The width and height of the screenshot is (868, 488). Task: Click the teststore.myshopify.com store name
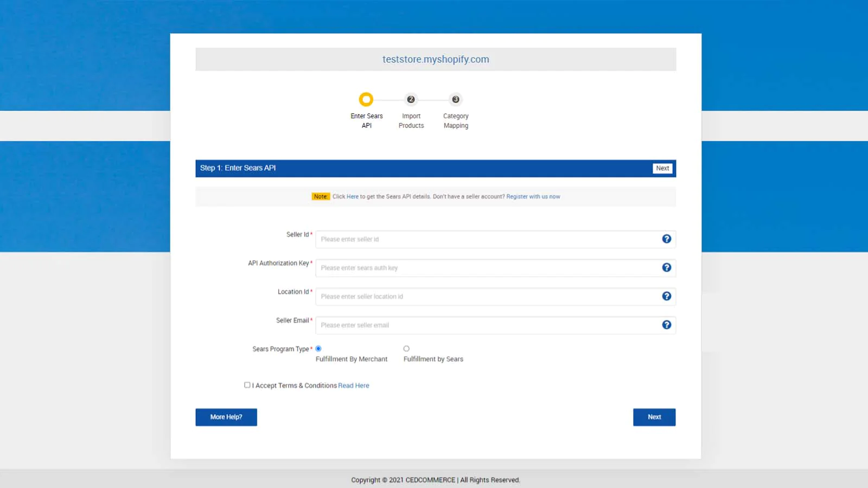(436, 59)
